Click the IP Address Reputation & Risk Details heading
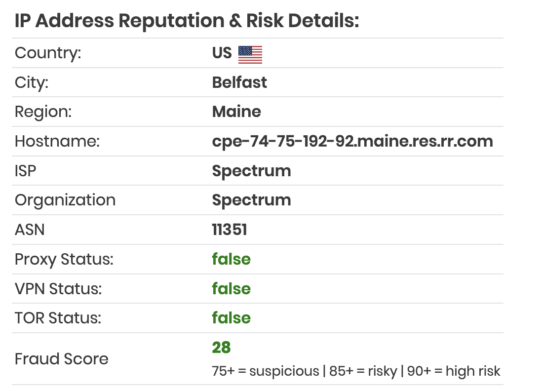 (187, 21)
